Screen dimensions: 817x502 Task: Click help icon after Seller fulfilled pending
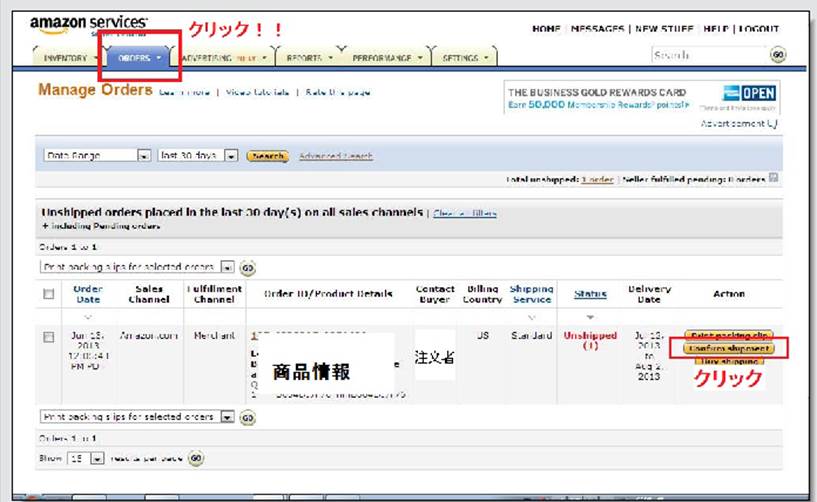point(773,179)
